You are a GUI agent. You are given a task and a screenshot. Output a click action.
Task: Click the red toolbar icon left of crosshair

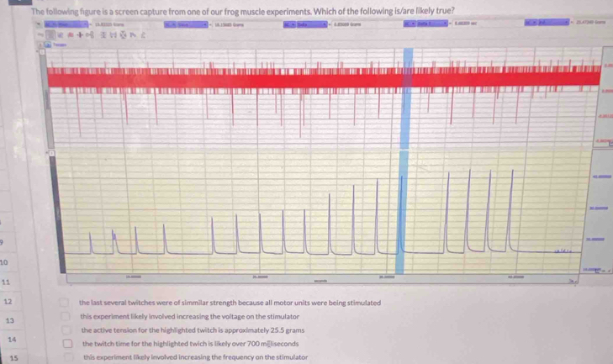(x=71, y=34)
